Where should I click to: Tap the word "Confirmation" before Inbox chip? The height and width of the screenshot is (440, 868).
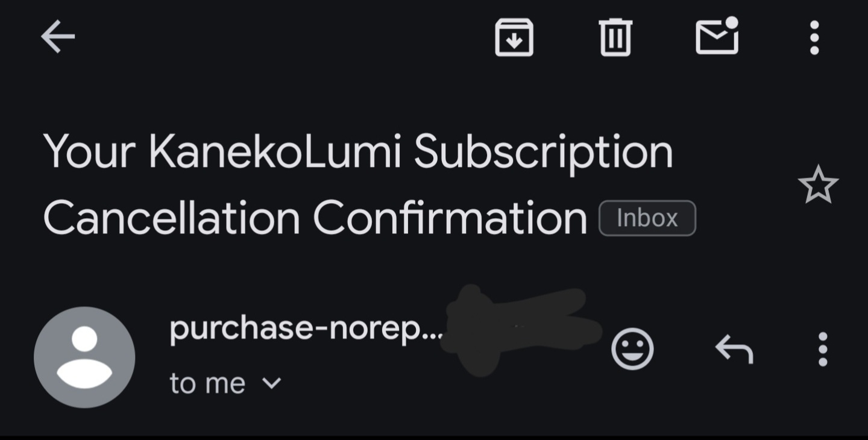[450, 218]
